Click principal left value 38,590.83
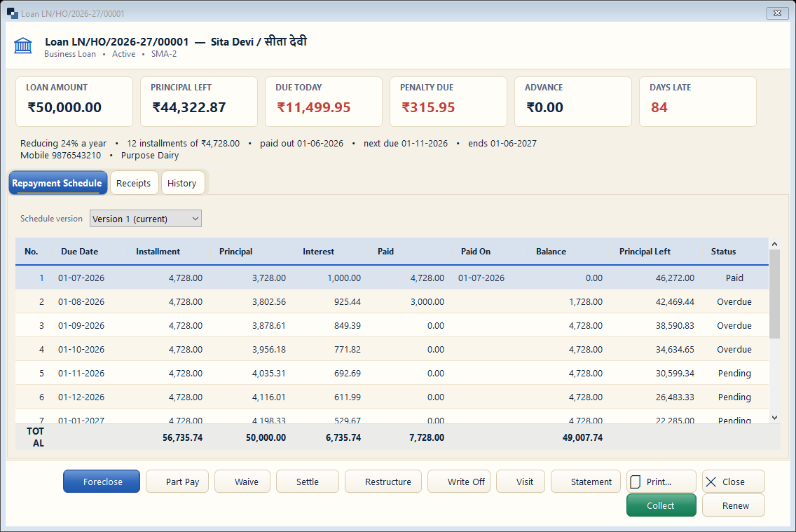 [675, 325]
